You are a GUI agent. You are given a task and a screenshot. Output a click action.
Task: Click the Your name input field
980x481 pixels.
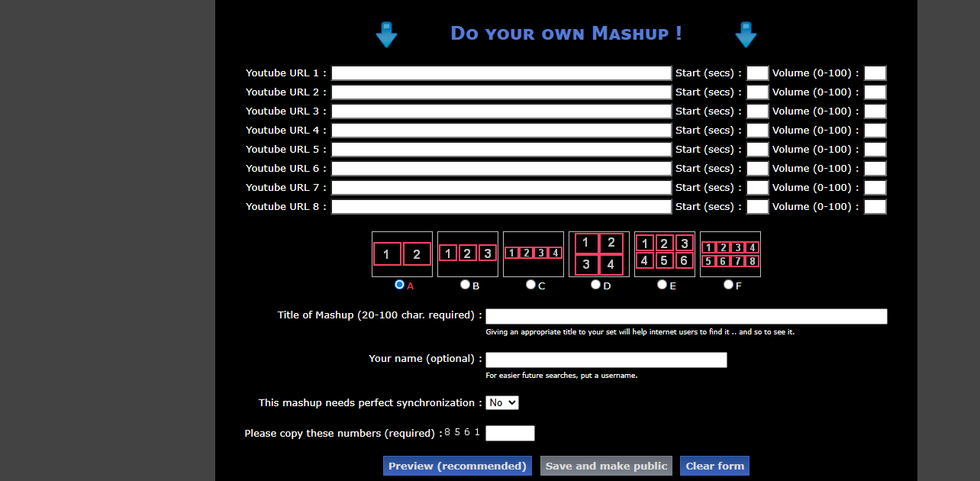click(605, 359)
